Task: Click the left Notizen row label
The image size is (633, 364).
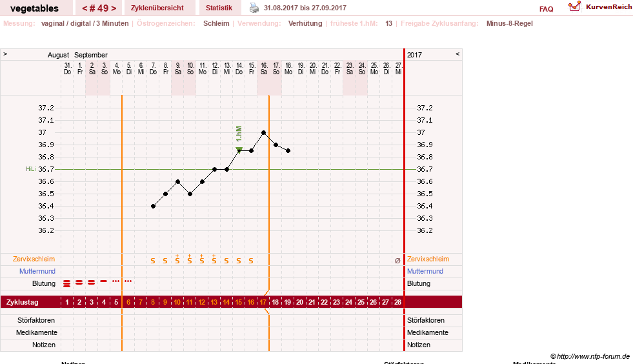Action: [44, 345]
